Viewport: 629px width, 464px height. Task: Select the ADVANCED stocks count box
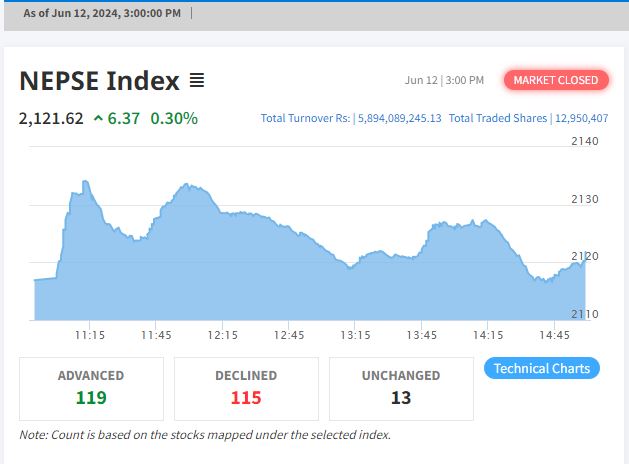[91, 388]
